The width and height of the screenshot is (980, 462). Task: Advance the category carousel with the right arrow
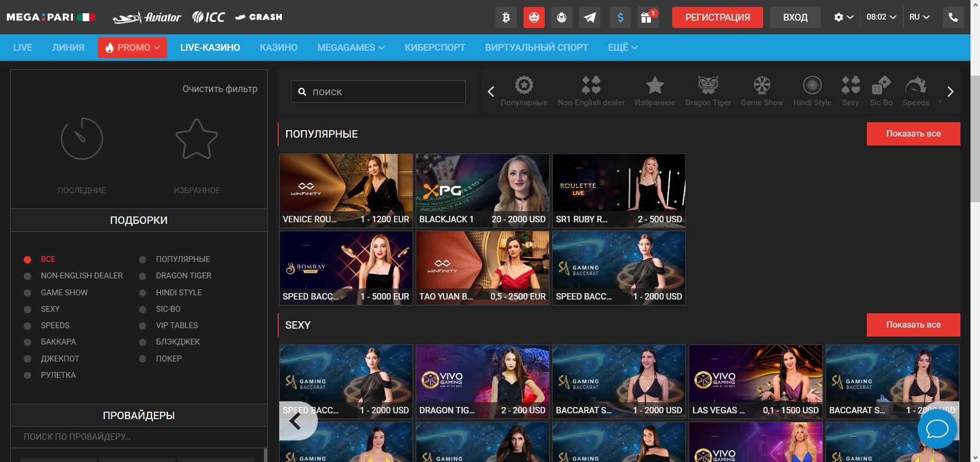coord(950,92)
